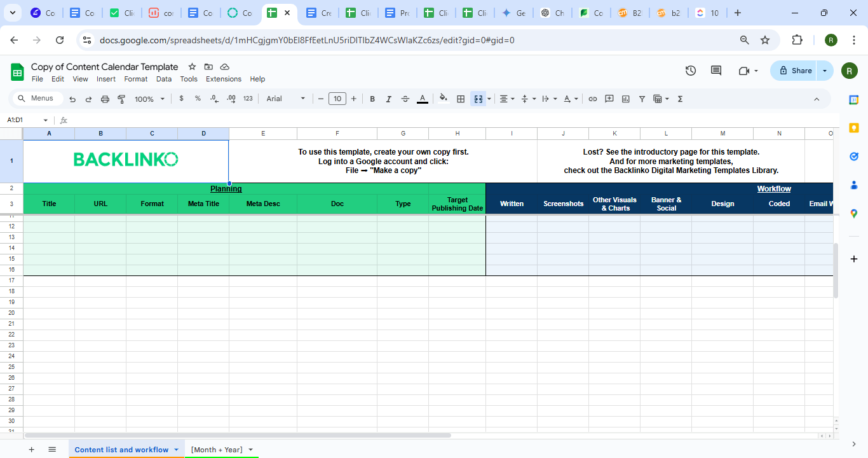Open all comments icon
This screenshot has height=458, width=868.
tap(716, 71)
